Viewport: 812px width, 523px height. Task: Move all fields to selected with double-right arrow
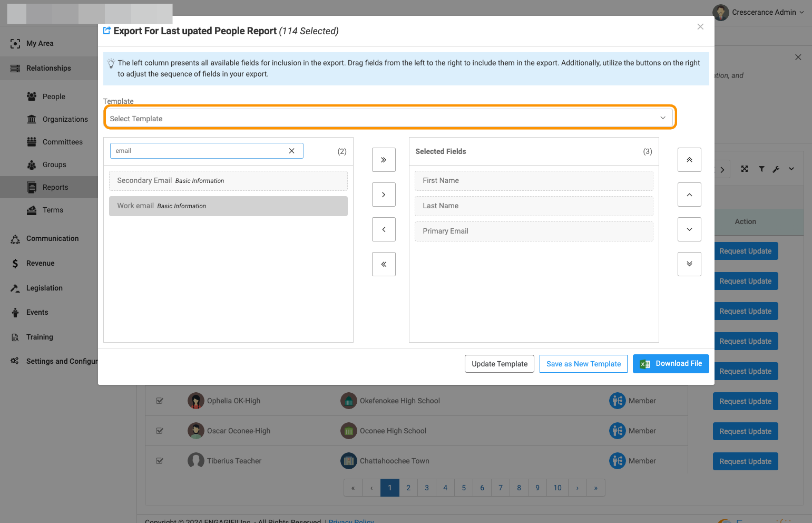[x=384, y=160]
